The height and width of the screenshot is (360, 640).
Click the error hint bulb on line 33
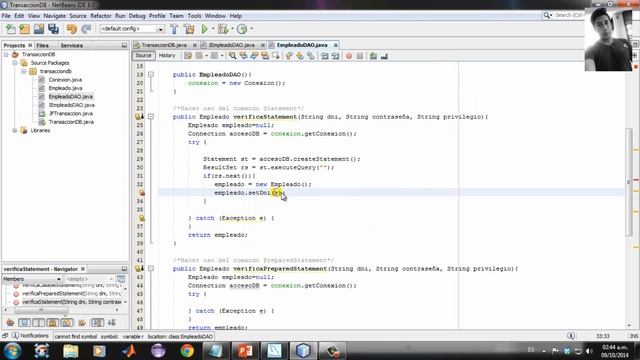pyautogui.click(x=141, y=193)
